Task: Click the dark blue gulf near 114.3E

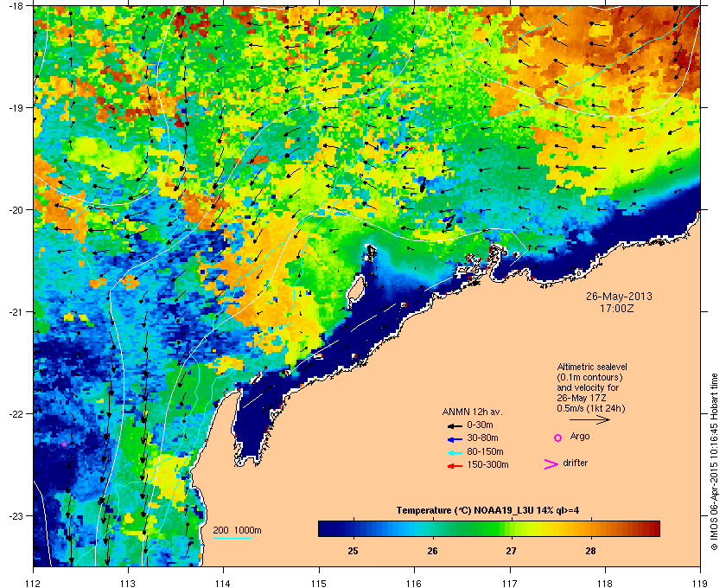Action: tap(252, 424)
